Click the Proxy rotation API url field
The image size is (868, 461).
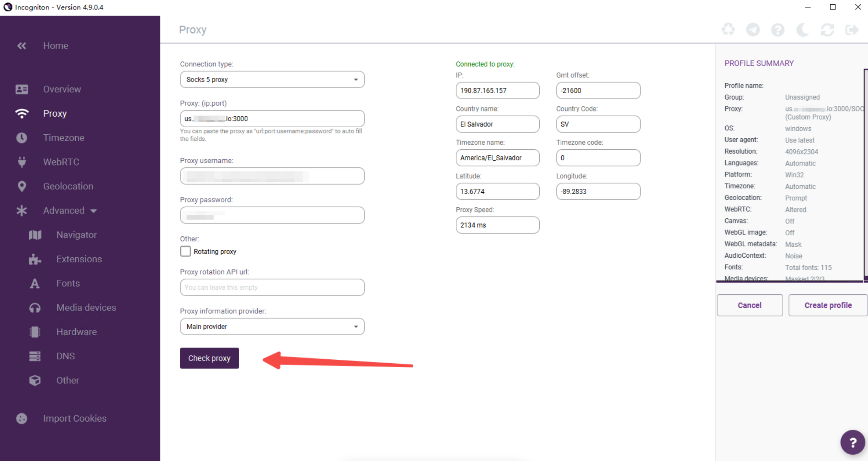272,288
